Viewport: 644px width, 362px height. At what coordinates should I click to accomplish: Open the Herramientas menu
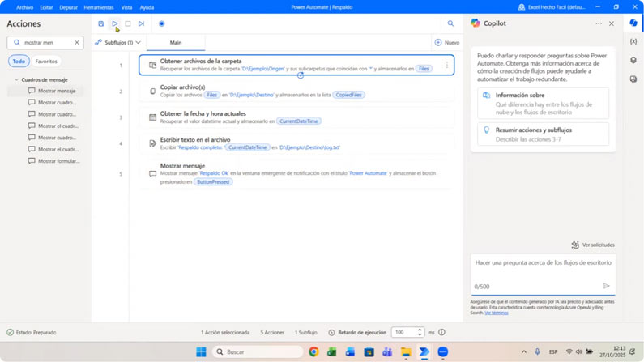[99, 7]
